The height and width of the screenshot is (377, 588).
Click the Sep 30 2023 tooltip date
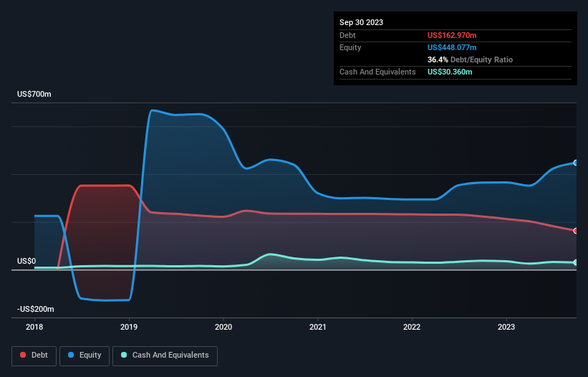point(361,22)
